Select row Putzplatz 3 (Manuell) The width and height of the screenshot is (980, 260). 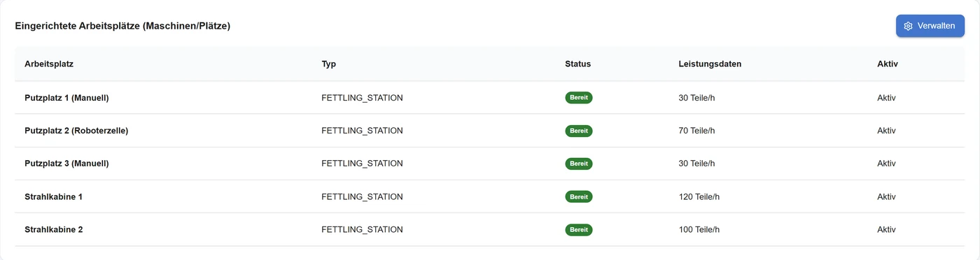[489, 164]
